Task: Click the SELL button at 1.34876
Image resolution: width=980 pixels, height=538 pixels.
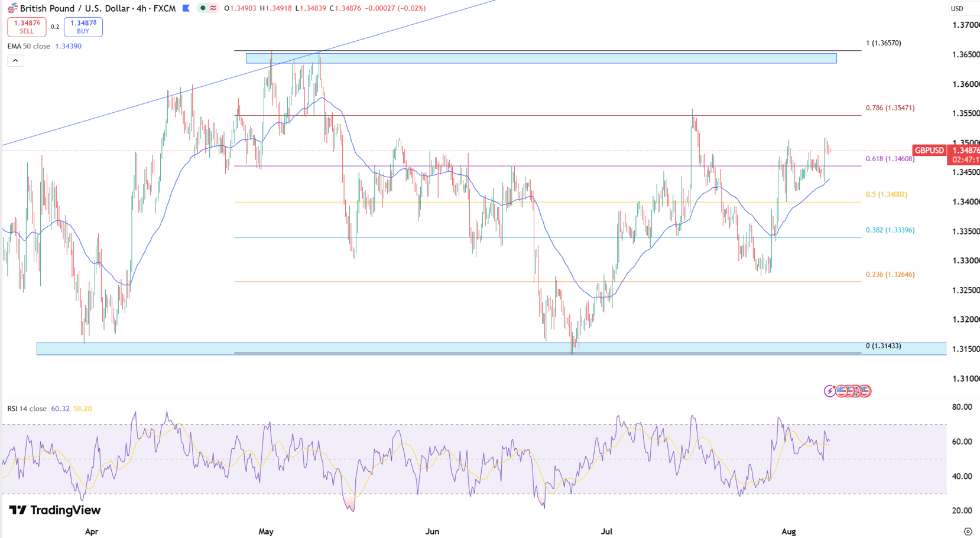Action: pos(27,27)
